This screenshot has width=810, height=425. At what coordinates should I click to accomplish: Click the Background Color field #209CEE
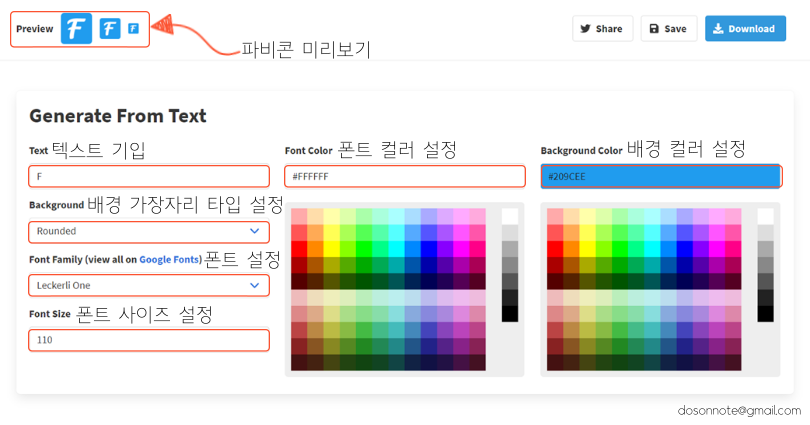[661, 177]
